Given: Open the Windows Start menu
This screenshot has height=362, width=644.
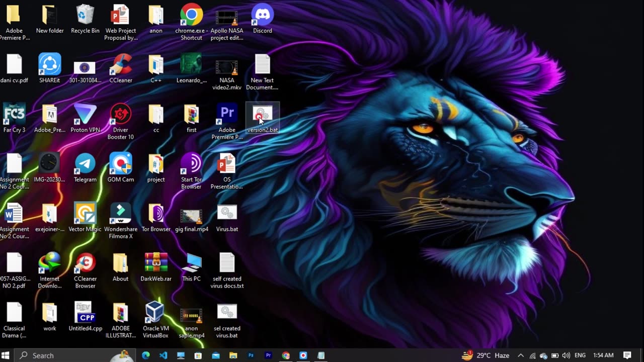Looking at the screenshot, I should pos(7,355).
